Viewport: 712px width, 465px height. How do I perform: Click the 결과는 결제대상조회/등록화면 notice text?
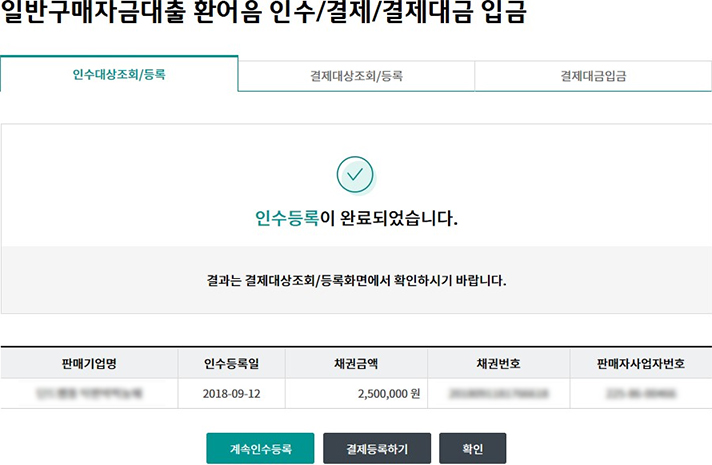[x=356, y=281]
